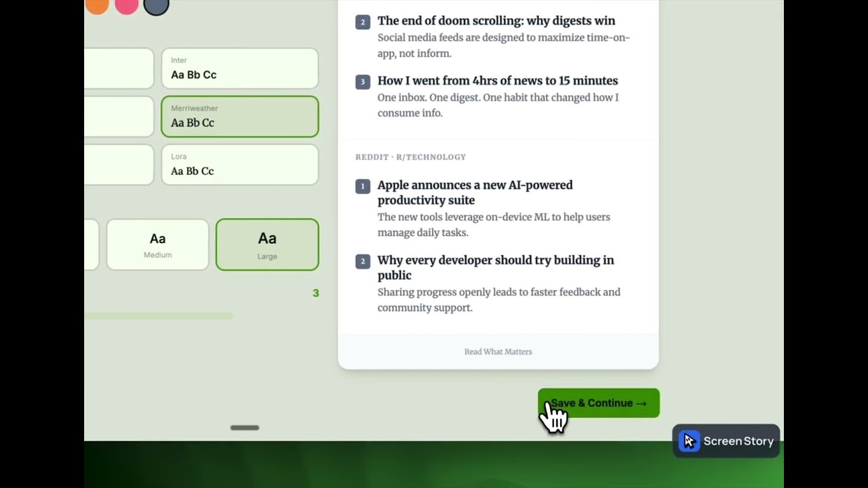
Task: Pick the slate gray color swatch
Action: tap(157, 6)
